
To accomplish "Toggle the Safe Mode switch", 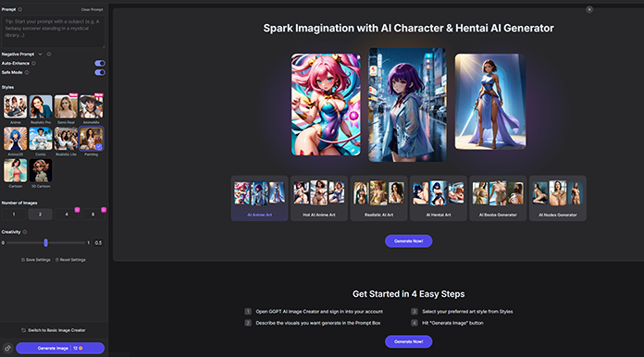I will click(x=100, y=73).
